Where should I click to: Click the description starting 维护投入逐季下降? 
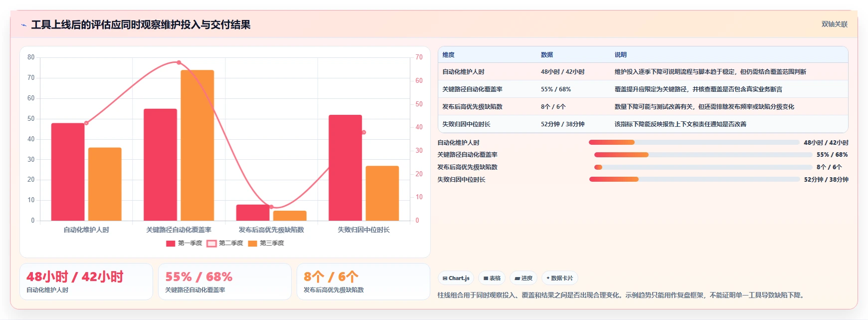tap(710, 72)
